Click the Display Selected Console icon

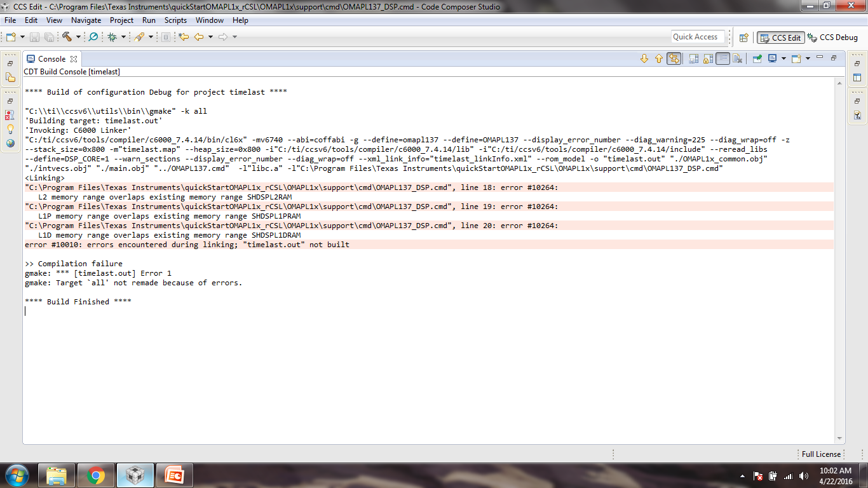point(772,58)
